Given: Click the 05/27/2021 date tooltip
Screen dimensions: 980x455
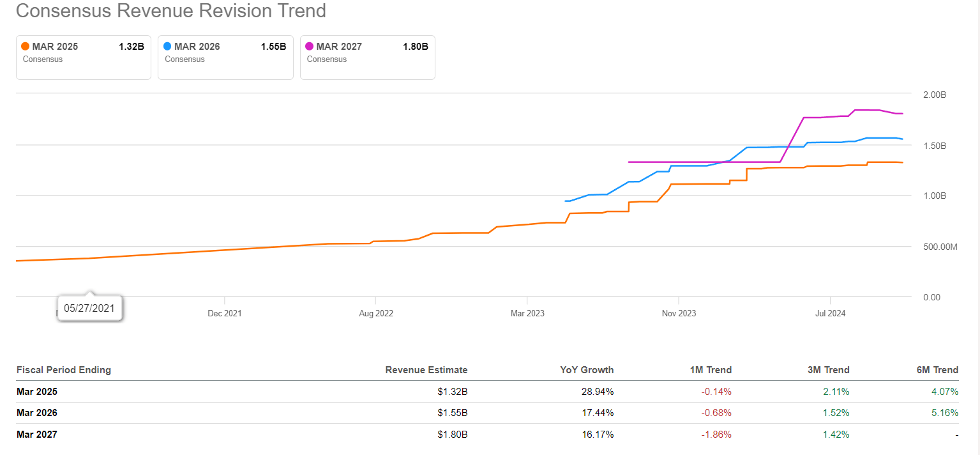Looking at the screenshot, I should [x=89, y=308].
